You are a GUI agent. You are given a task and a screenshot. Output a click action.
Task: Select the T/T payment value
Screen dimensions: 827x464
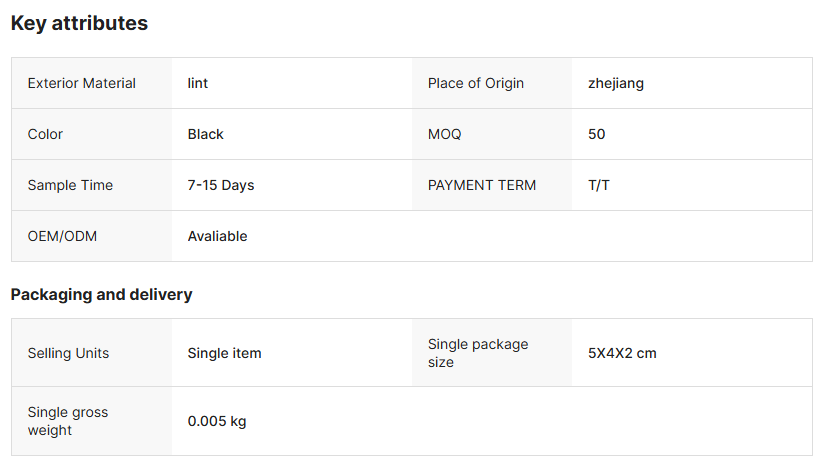pyautogui.click(x=599, y=185)
